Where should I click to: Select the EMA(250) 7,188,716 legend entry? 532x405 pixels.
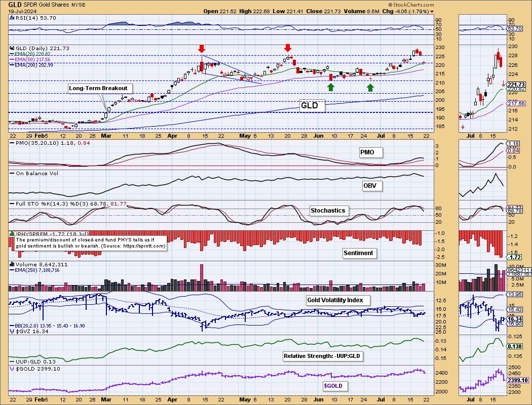click(34, 270)
